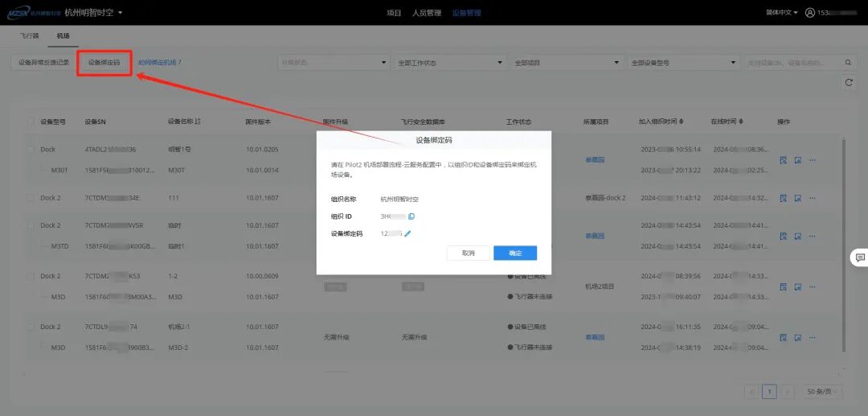Image resolution: width=868 pixels, height=416 pixels.
Task: Open monitor icon in 明智1号 row
Action: (x=798, y=160)
